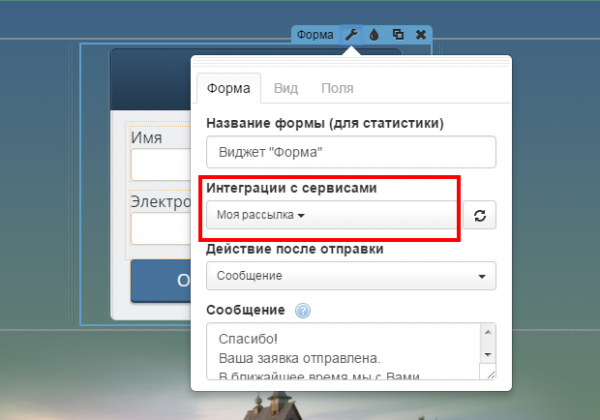Refresh the integrations list
600x420 pixels.
pyautogui.click(x=479, y=216)
